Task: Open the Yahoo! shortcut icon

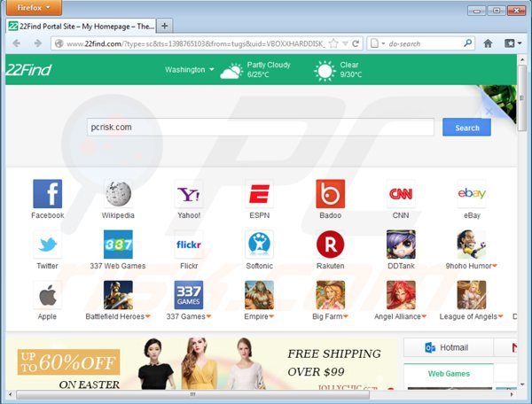Action: [x=189, y=193]
